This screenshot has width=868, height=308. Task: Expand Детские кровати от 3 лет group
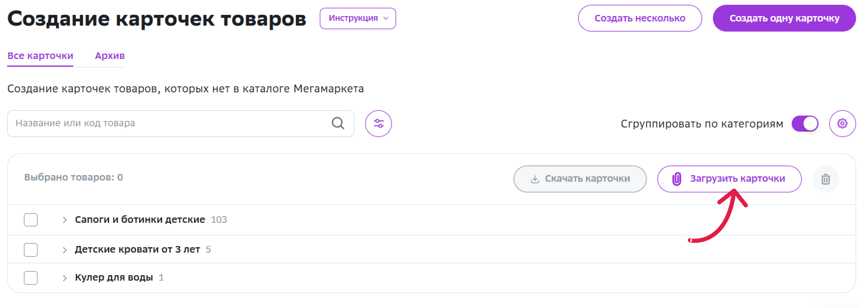pos(65,250)
